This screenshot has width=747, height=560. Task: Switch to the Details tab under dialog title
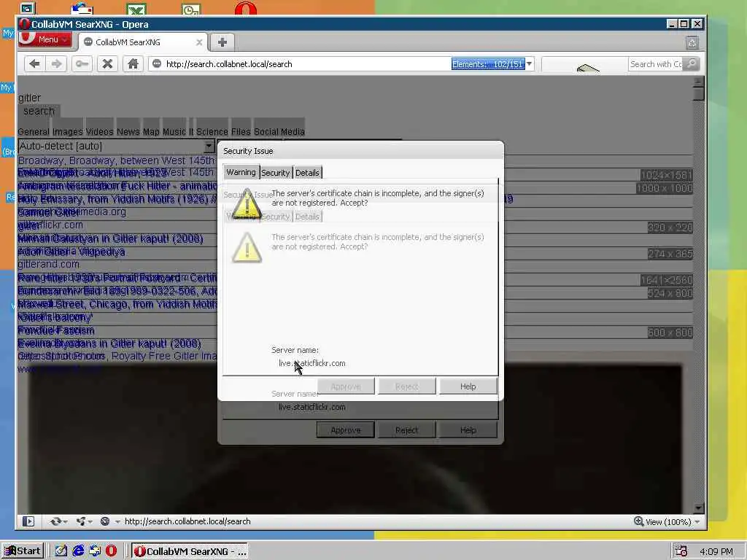pyautogui.click(x=307, y=173)
